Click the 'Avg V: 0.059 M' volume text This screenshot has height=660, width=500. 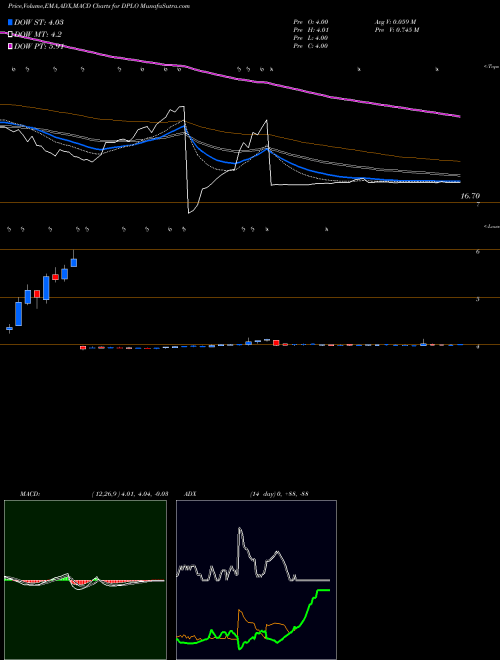coord(395,21)
